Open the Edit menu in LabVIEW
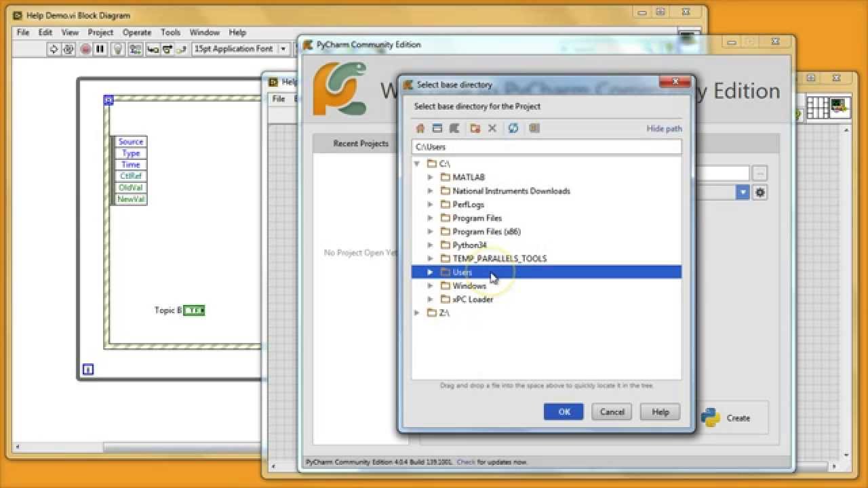The width and height of the screenshot is (868, 488). click(x=45, y=32)
